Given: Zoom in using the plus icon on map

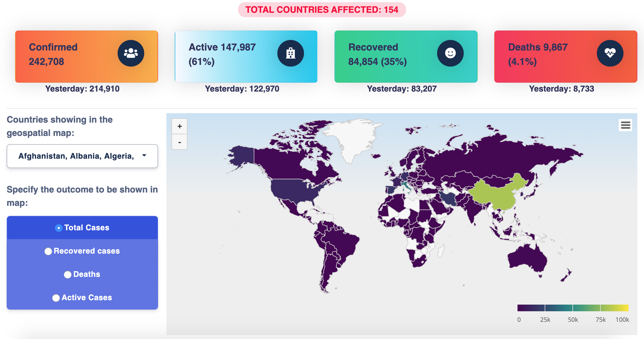Looking at the screenshot, I should 179,126.
